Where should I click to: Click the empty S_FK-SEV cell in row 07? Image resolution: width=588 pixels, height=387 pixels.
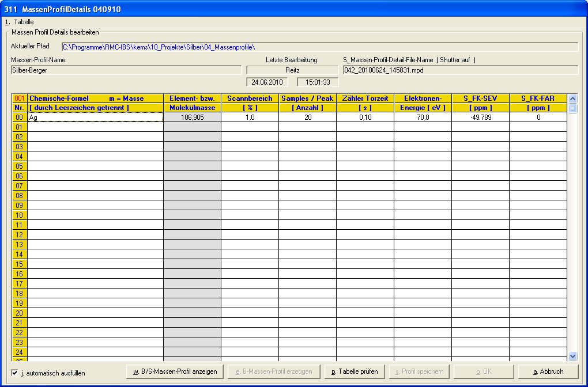(x=481, y=186)
